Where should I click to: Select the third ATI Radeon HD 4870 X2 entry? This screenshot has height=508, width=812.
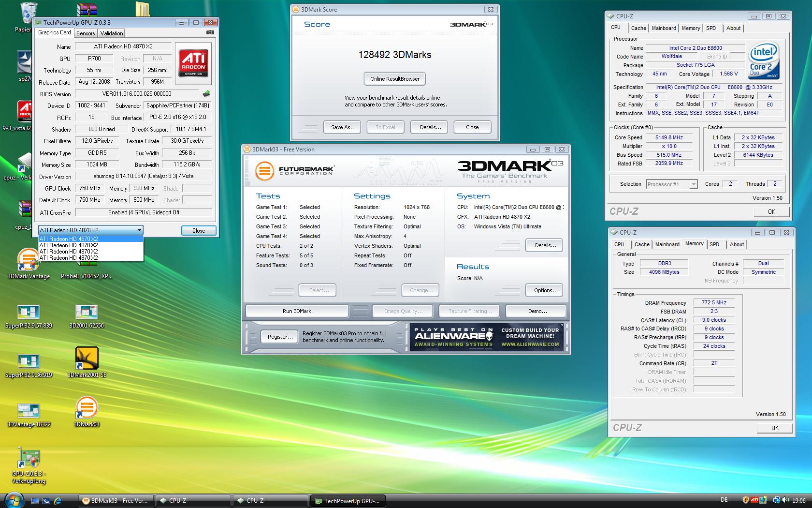(91, 252)
